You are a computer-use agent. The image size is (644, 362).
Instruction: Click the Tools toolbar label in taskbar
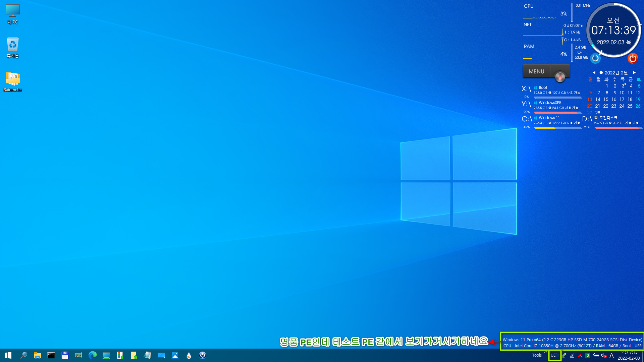coord(537,355)
